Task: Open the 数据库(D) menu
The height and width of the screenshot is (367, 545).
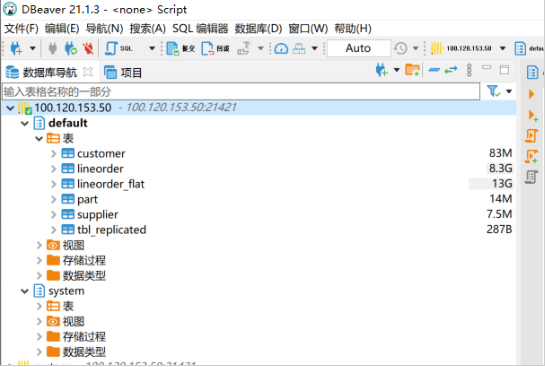Action: click(258, 28)
